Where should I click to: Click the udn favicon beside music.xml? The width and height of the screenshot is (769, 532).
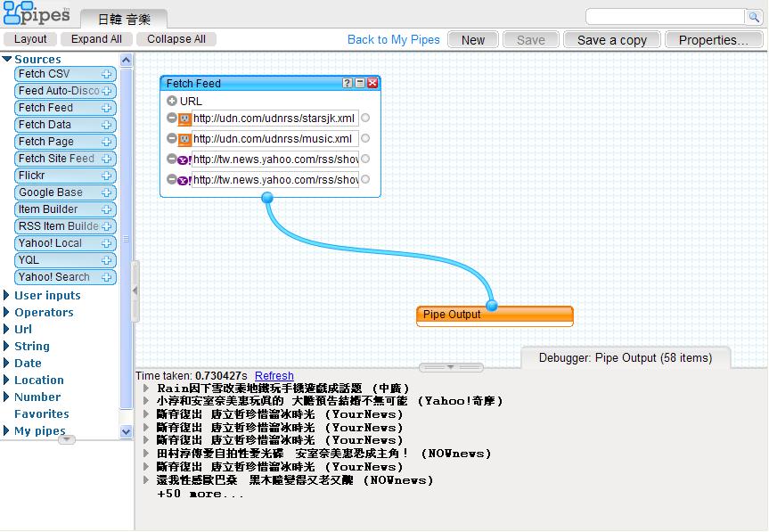184,139
